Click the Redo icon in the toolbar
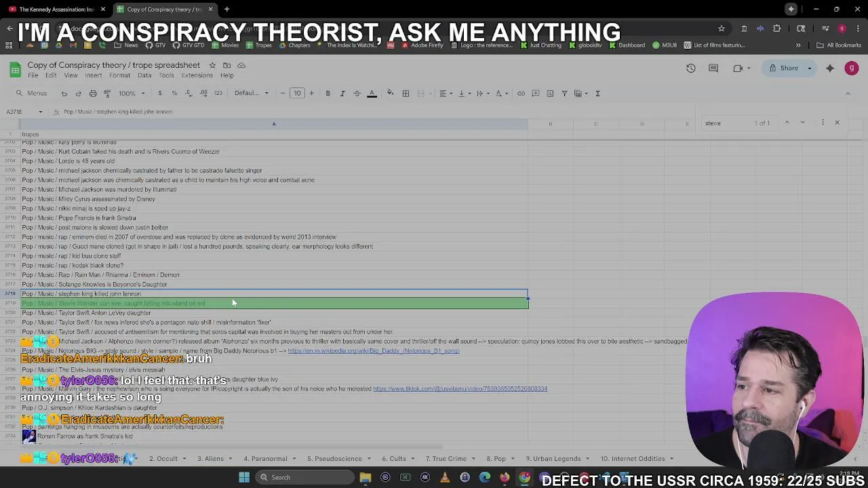Viewport: 868px width, 488px height. pos(78,94)
